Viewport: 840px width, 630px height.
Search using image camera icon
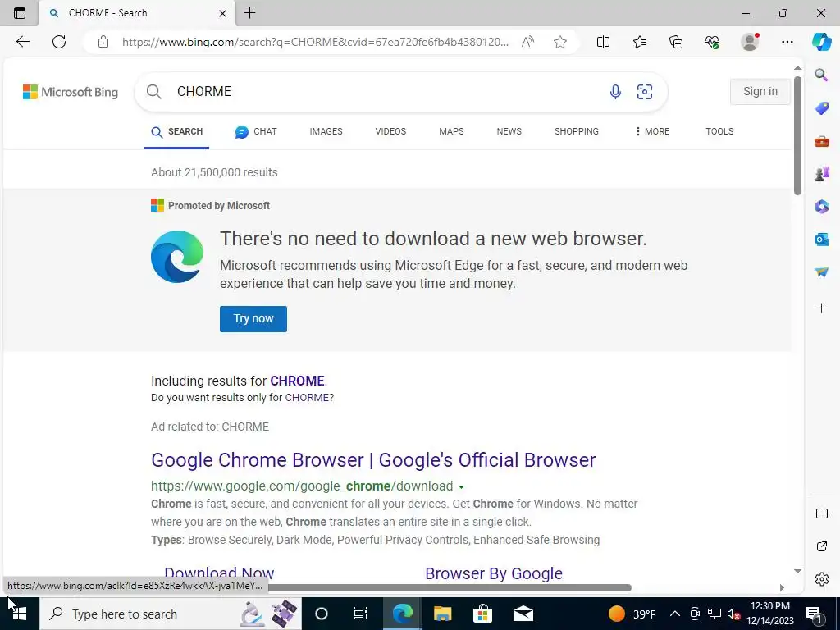tap(645, 92)
